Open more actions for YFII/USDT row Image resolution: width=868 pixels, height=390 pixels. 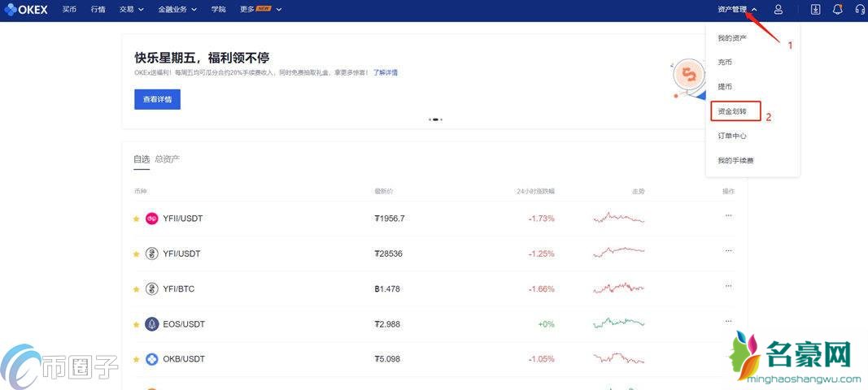(729, 215)
